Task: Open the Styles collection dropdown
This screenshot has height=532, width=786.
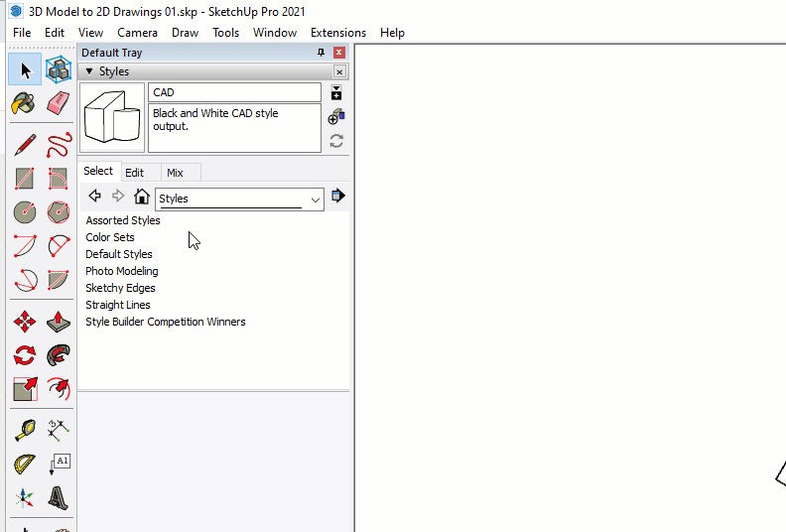Action: pyautogui.click(x=239, y=199)
